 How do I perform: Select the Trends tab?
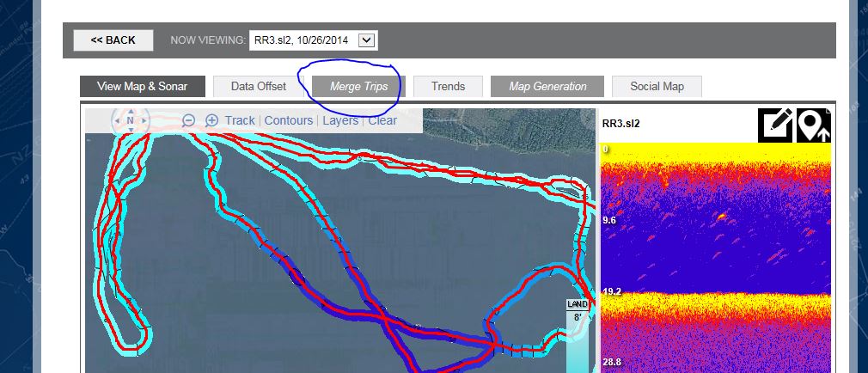448,87
